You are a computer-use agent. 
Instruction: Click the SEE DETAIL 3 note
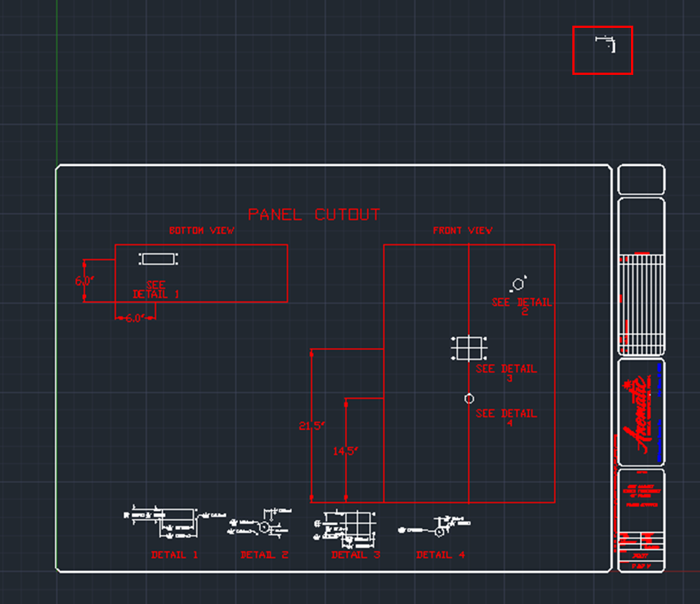point(506,373)
